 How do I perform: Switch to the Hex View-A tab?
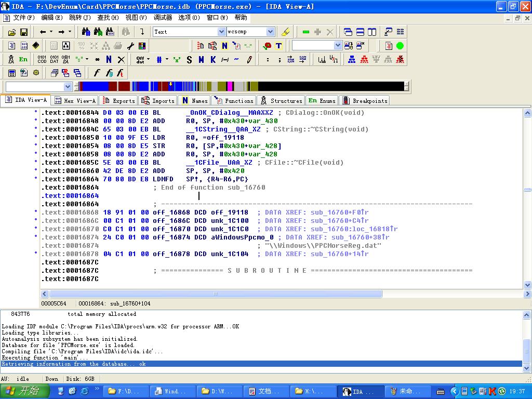click(75, 101)
